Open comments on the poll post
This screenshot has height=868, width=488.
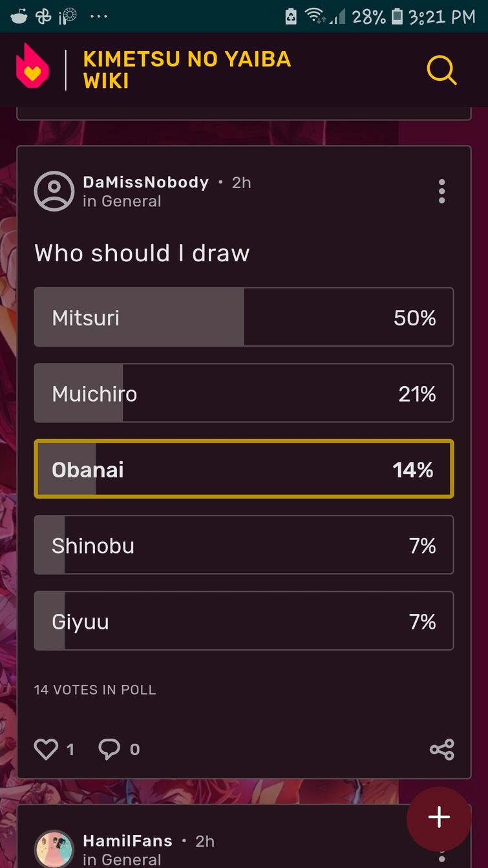[x=110, y=750]
